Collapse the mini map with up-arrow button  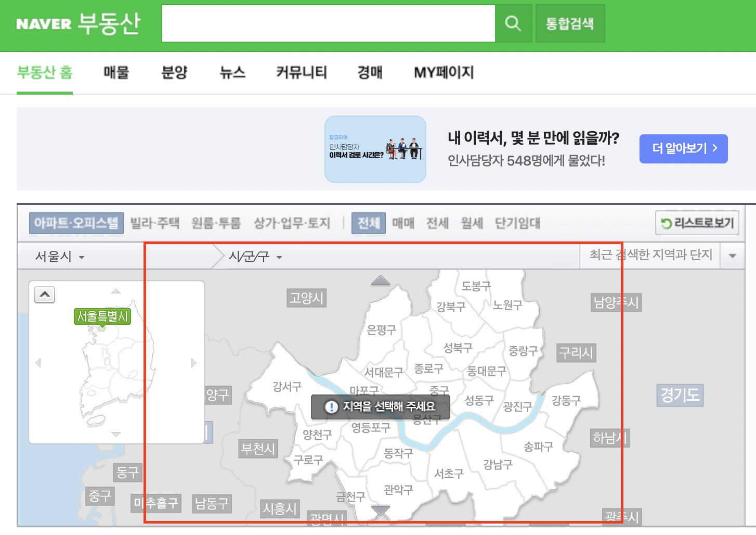[x=45, y=295]
